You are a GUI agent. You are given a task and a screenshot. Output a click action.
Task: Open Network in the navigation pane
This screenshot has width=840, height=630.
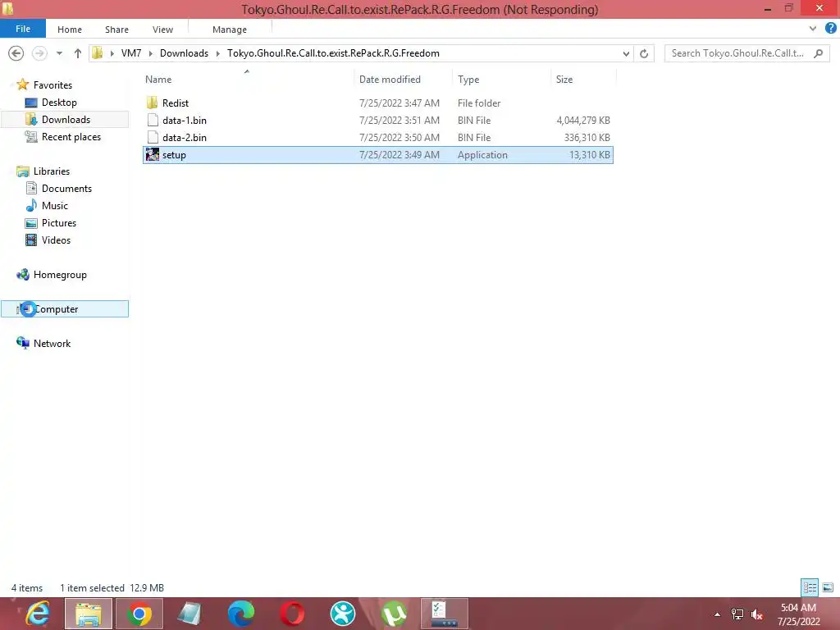point(52,344)
